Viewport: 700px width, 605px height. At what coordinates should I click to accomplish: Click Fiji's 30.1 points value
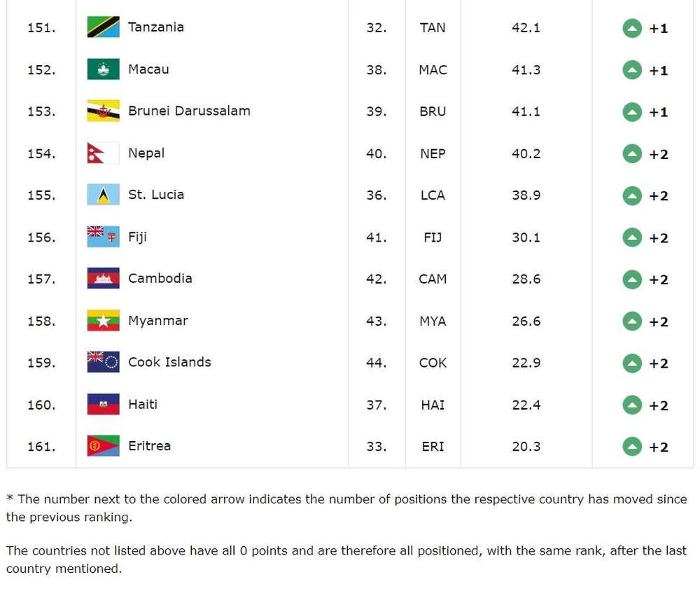[526, 237]
